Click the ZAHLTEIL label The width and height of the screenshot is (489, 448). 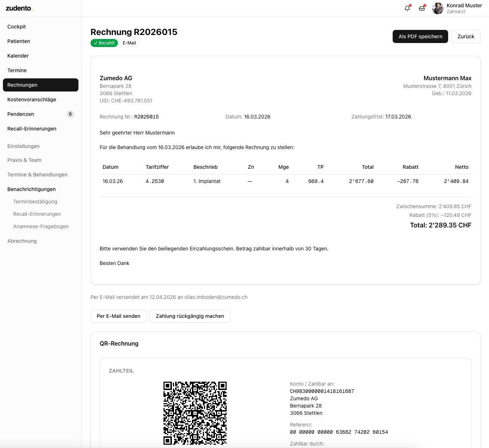click(121, 371)
